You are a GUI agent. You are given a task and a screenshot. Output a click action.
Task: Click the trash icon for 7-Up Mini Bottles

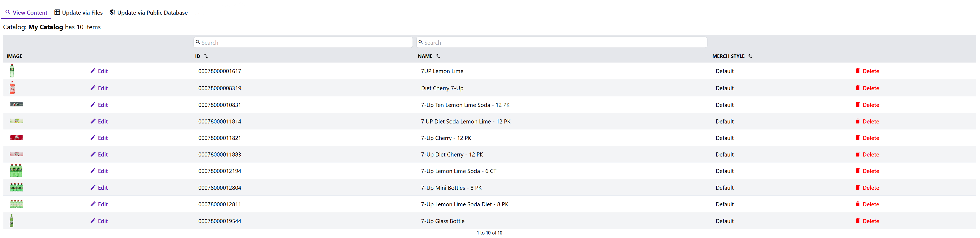pyautogui.click(x=857, y=188)
